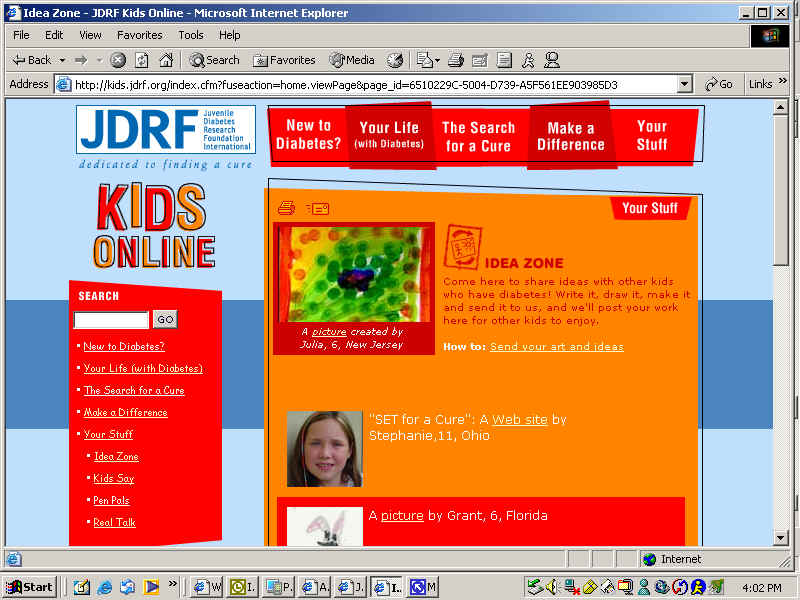
Task: Stop loading the page with the Stop icon
Action: click(118, 60)
